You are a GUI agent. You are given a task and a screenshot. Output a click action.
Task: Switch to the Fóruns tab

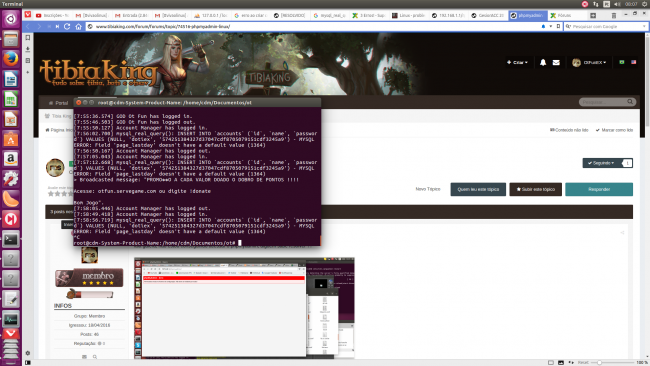567,15
